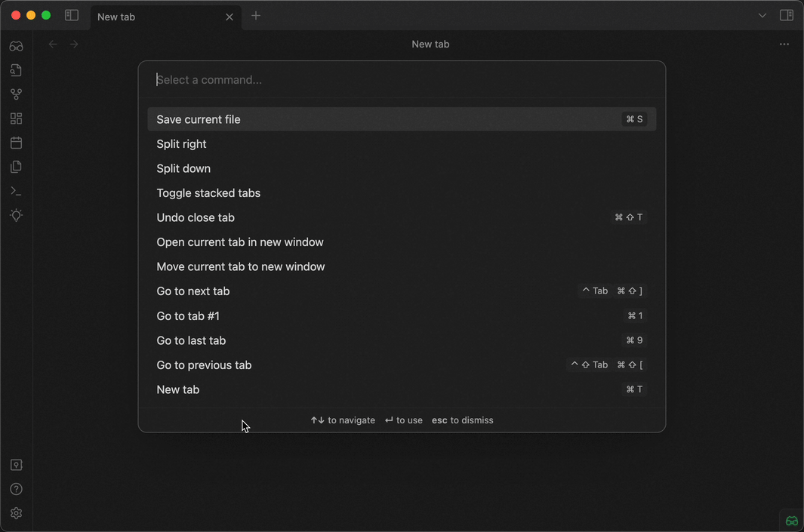The height and width of the screenshot is (532, 804).
Task: Open the vault switcher icon
Action: pos(17,465)
